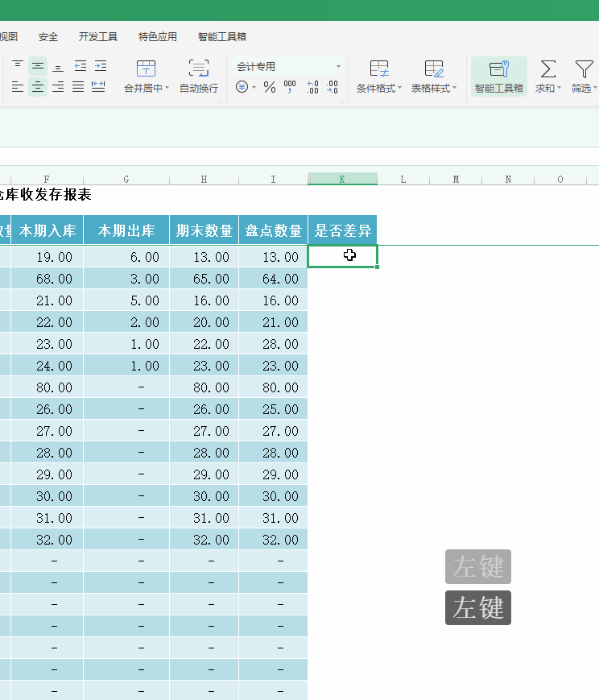
Task: Toggle horizontal center alignment
Action: coord(38,87)
